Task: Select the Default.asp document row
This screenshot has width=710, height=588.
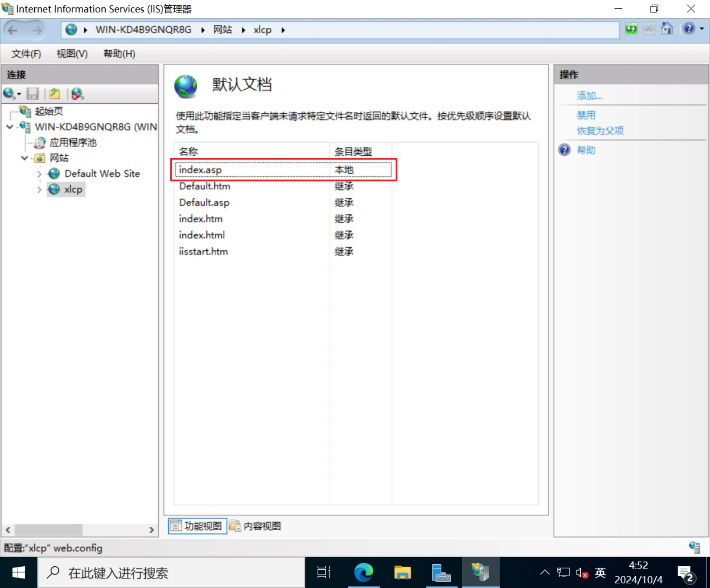Action: coord(283,203)
